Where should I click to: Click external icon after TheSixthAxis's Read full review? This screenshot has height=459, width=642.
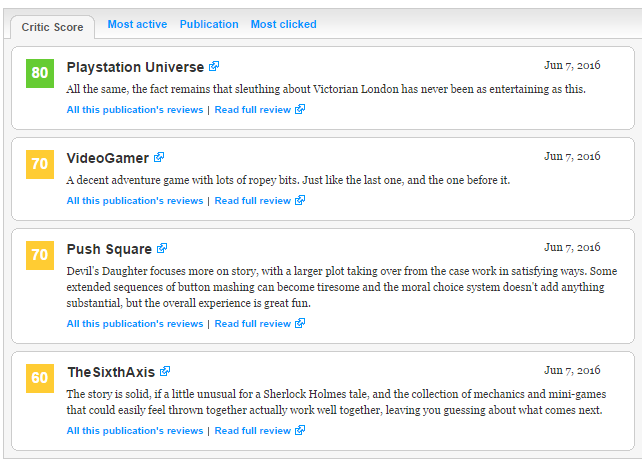point(300,430)
